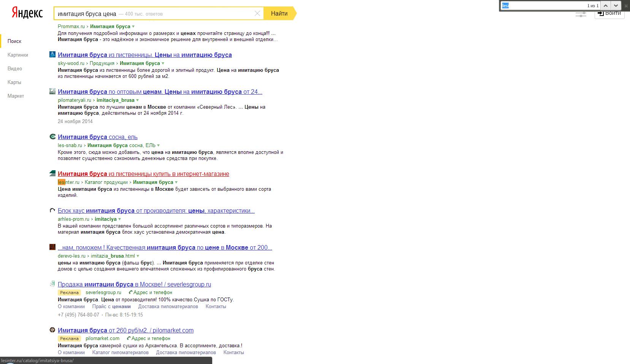Click the date text 24 ноября 2014

coord(75,122)
